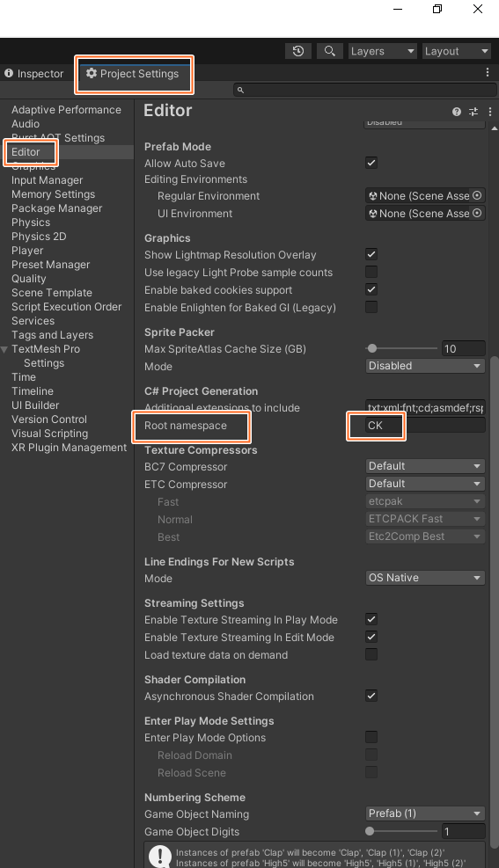Click Game Object Digits value field
This screenshot has width=499, height=868.
pyautogui.click(x=464, y=831)
